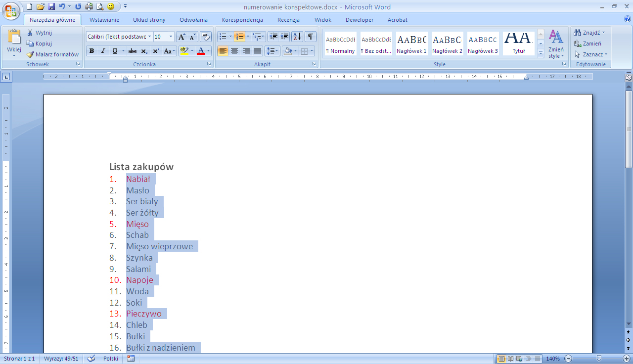This screenshot has height=364, width=633.
Task: Toggle strikethrough formatting
Action: [133, 51]
